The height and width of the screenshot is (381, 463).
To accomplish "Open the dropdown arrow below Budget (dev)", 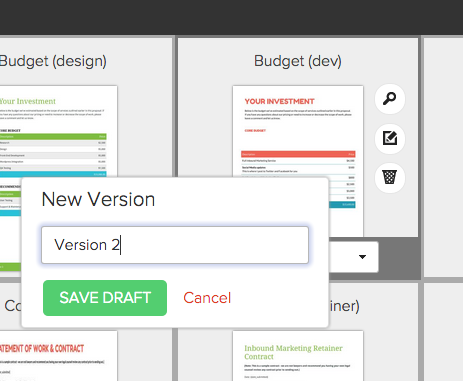I will pos(362,257).
